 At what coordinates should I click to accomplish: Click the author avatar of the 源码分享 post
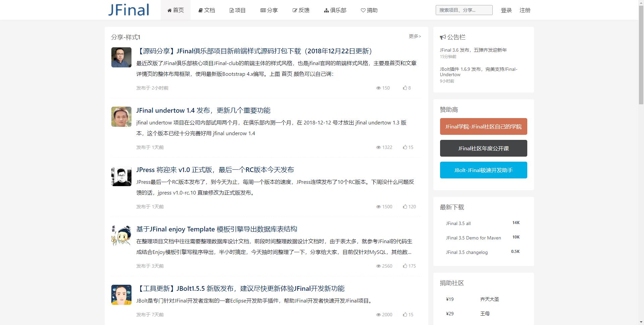pos(121,57)
